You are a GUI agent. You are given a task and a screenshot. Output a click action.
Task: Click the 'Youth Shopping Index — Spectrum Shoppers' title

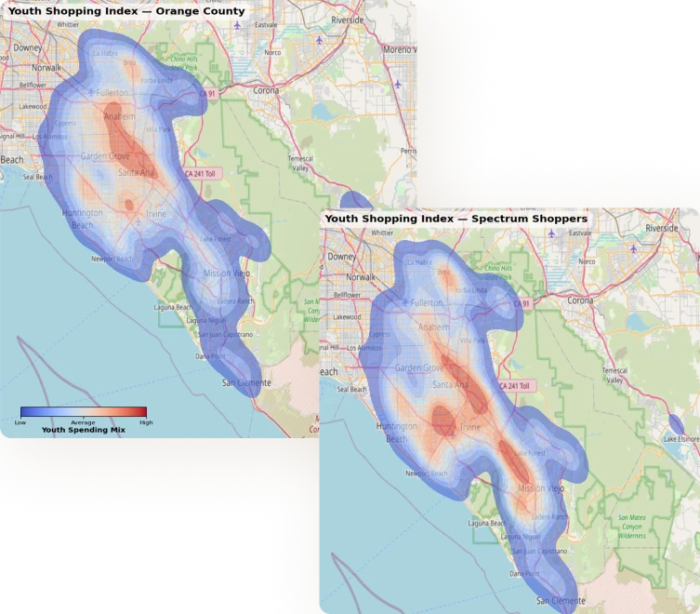[x=456, y=219]
